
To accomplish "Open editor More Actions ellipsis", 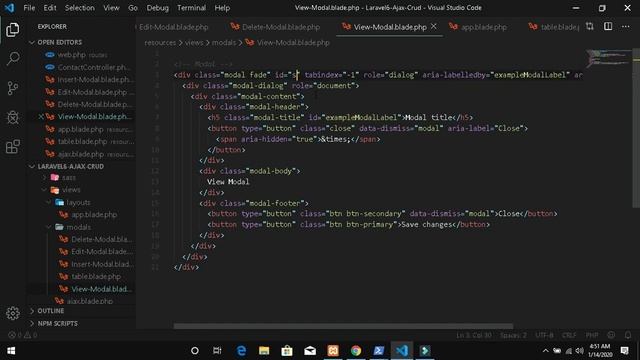I will point(626,27).
